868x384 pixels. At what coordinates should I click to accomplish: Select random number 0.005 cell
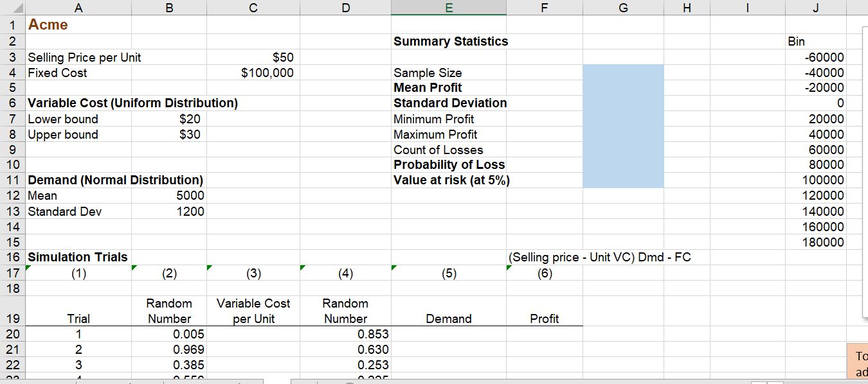[x=169, y=334]
